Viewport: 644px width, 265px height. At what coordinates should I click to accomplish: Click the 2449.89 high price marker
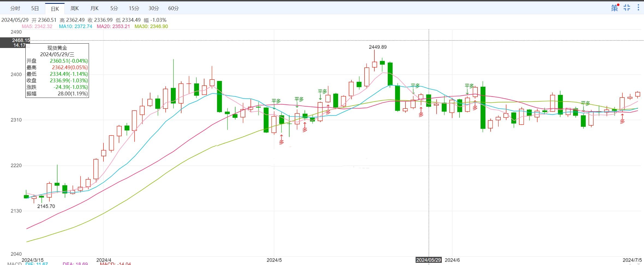(378, 47)
